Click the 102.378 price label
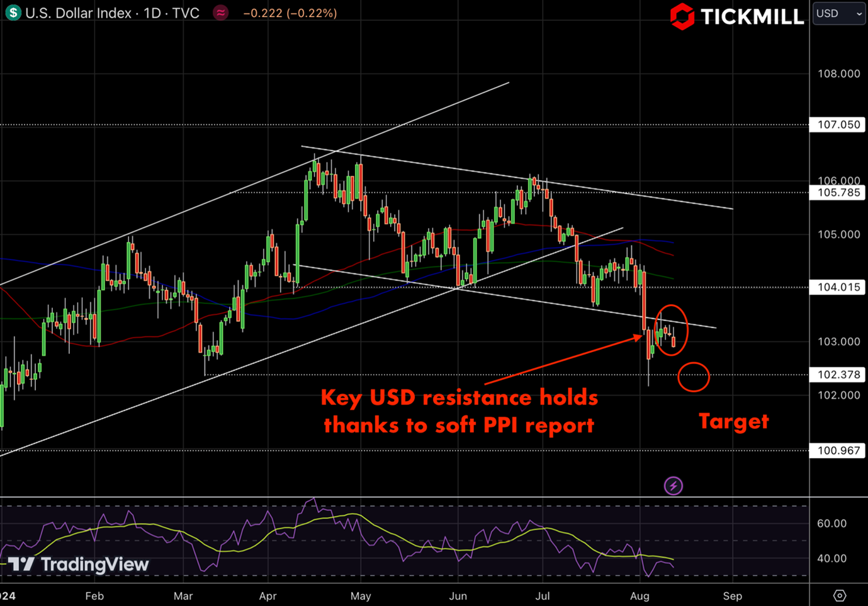 (838, 375)
